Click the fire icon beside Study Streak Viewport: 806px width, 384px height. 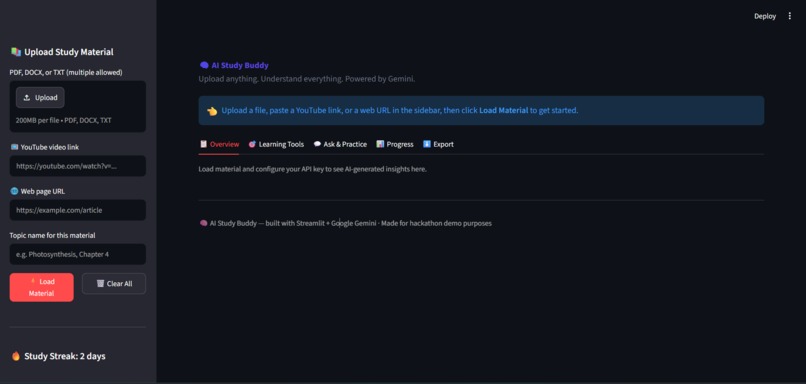coord(16,356)
